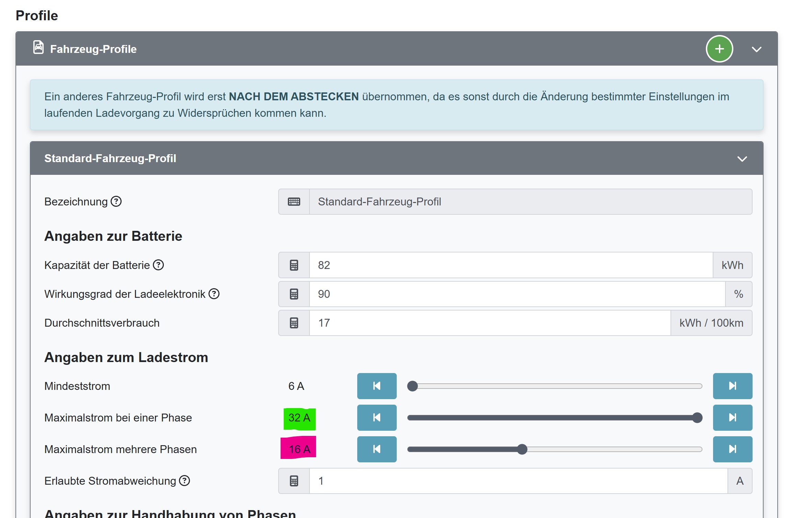Viewport: 812px width, 518px height.
Task: Increase Maximalstrom bei einer Phase step button
Action: pos(732,417)
